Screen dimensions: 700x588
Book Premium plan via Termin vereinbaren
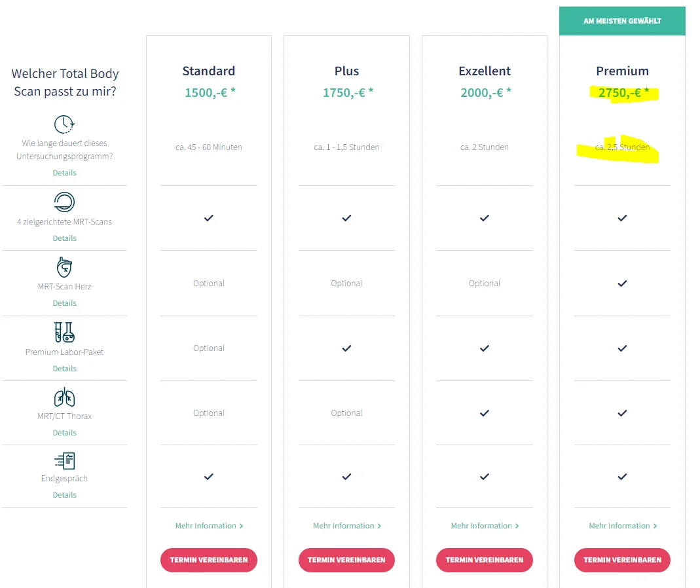tap(622, 560)
